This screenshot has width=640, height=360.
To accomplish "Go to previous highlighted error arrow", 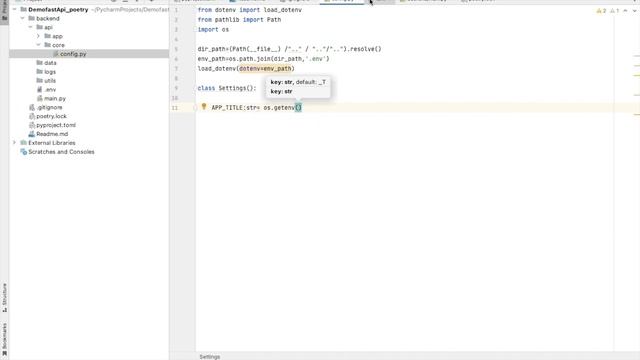I will pos(625,11).
